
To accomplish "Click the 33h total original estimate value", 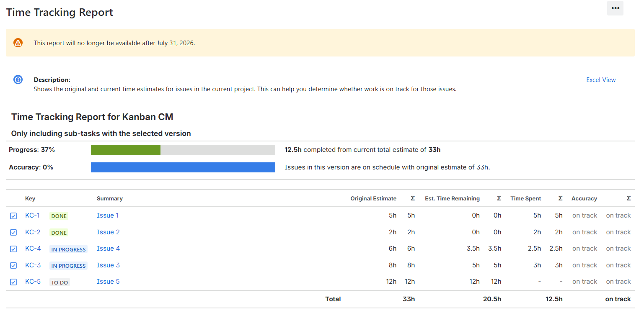I will tap(409, 299).
